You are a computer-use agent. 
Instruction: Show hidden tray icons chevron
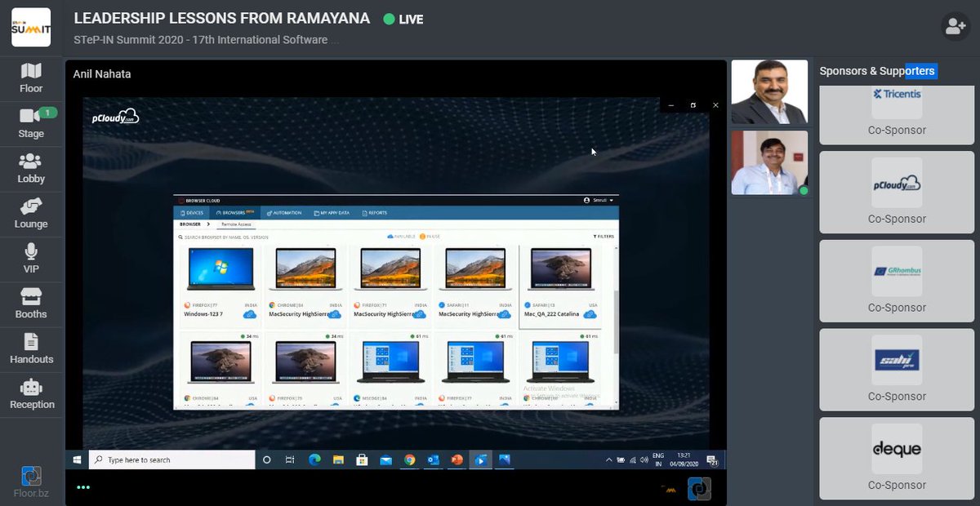click(609, 459)
